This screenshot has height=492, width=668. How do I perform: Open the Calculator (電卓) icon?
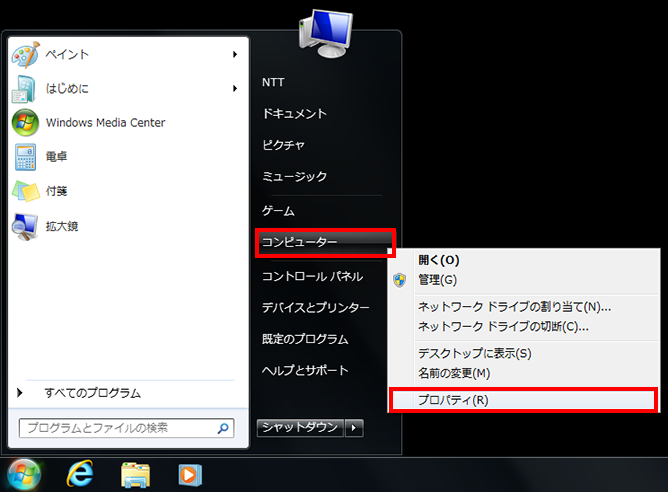coord(25,157)
